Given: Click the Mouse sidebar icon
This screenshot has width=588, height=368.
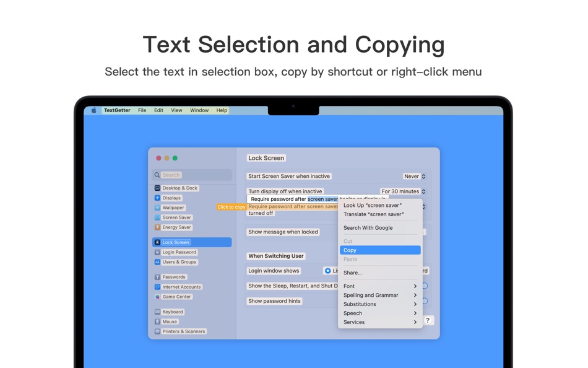Looking at the screenshot, I should tap(157, 322).
